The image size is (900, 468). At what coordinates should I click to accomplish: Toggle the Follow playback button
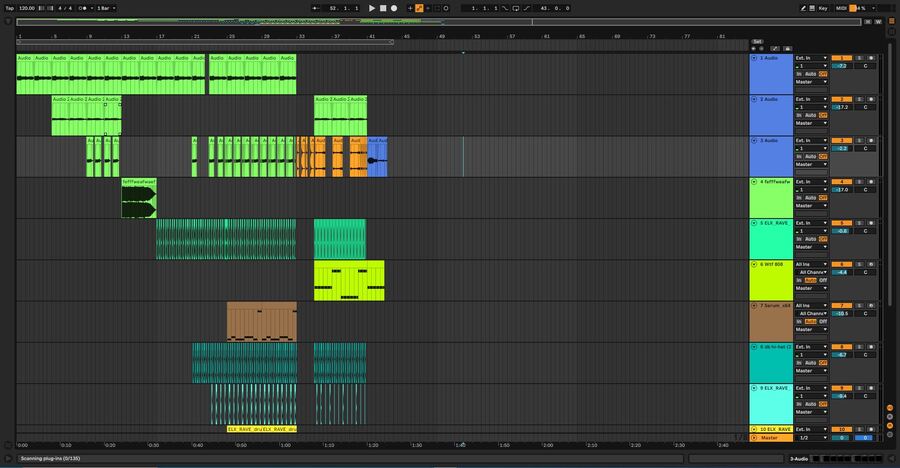316,8
